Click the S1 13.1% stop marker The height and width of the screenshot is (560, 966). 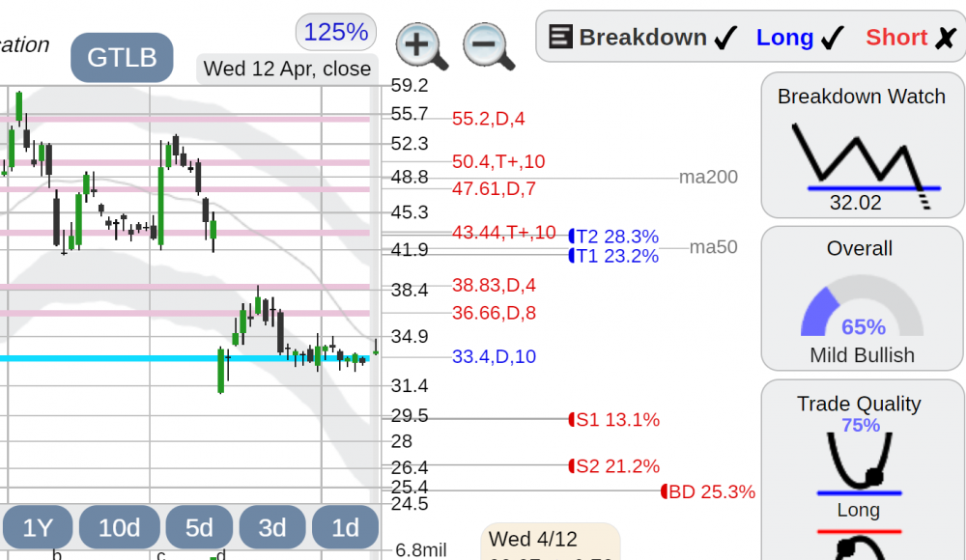point(614,420)
